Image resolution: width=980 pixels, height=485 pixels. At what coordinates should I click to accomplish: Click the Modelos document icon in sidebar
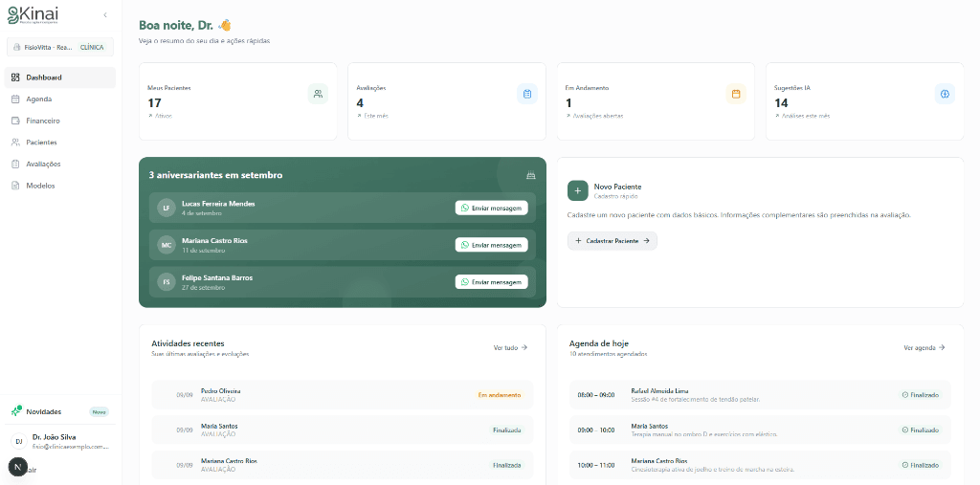click(15, 186)
